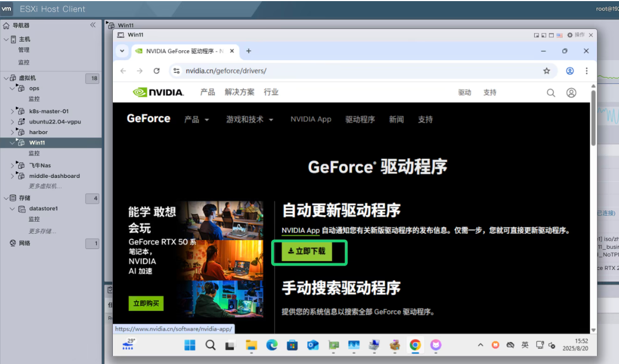Screen dimensions: 619x364
Task: Click the home icon beside 导航器
Action: (7, 26)
